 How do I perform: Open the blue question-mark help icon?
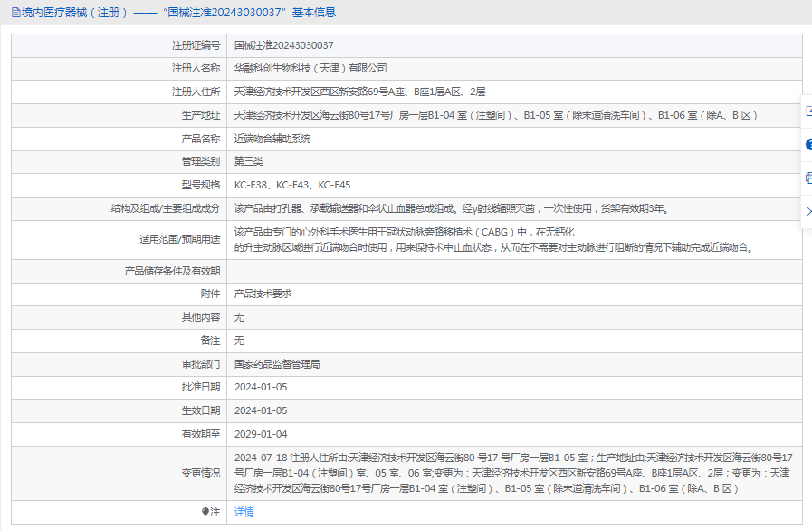point(809,145)
